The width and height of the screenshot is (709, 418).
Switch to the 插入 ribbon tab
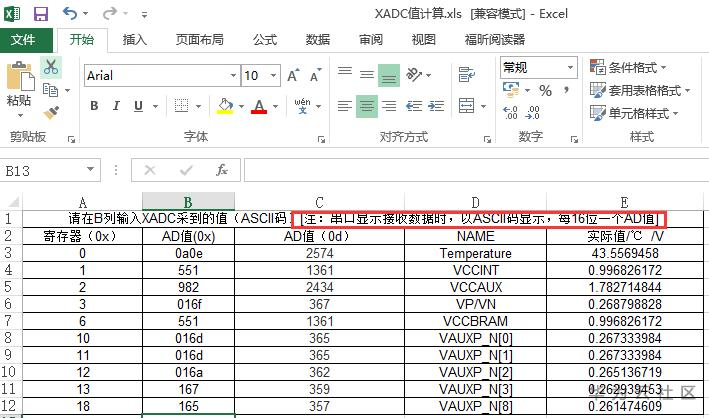[134, 40]
